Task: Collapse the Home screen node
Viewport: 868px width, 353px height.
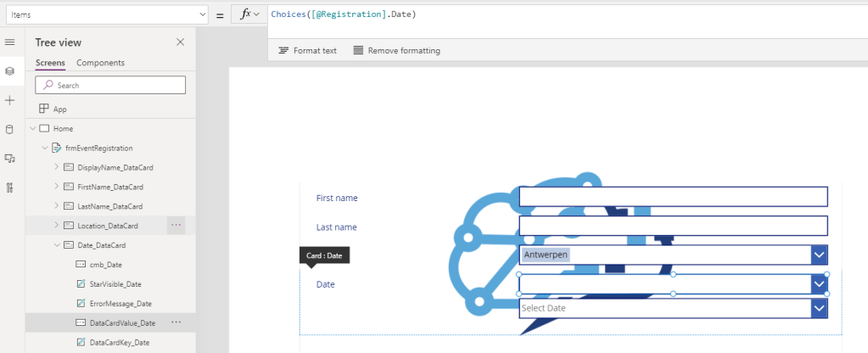Action: 32,129
